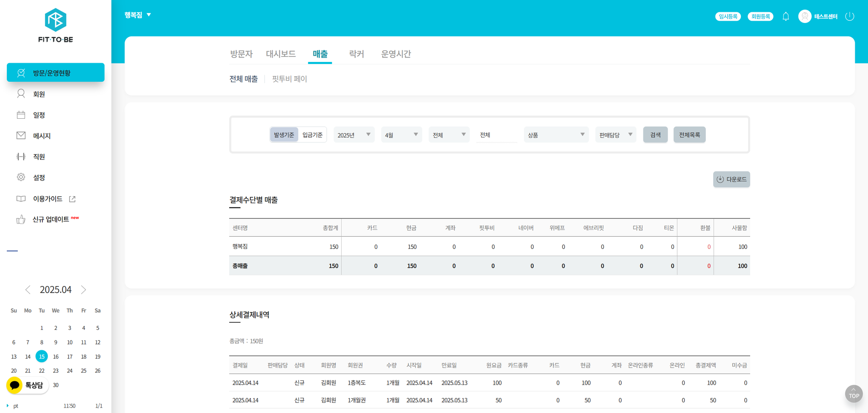Image resolution: width=868 pixels, height=413 pixels.
Task: Open the 일정 calendar sidebar menu
Action: pos(39,115)
